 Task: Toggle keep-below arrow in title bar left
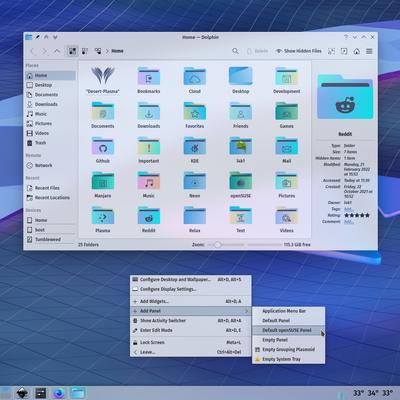[55, 37]
